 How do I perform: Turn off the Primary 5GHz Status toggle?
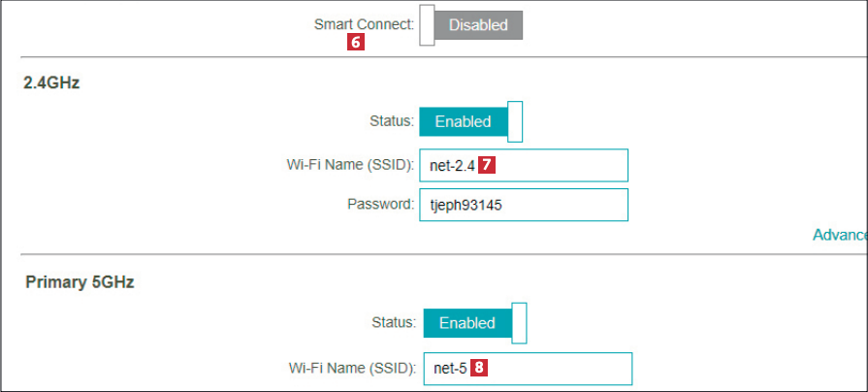click(x=474, y=323)
